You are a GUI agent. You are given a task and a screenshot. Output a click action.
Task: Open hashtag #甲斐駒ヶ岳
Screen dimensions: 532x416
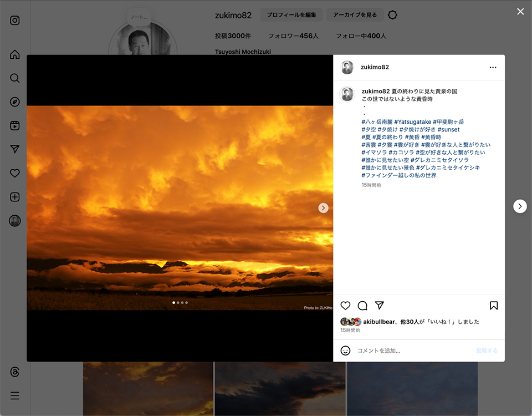click(448, 122)
